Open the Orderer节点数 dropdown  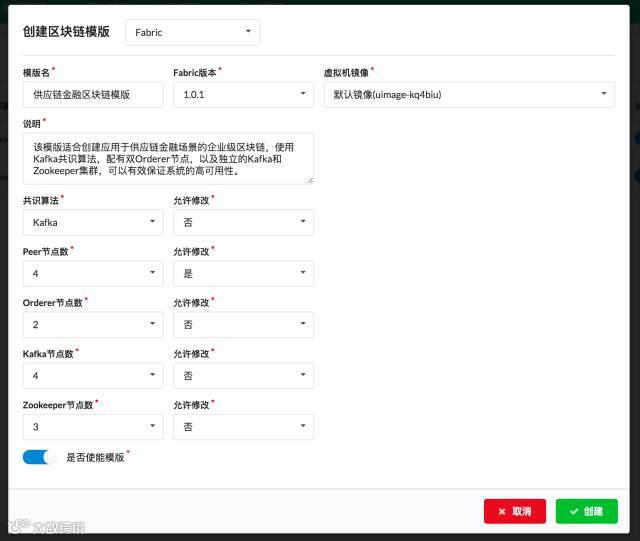[93, 325]
